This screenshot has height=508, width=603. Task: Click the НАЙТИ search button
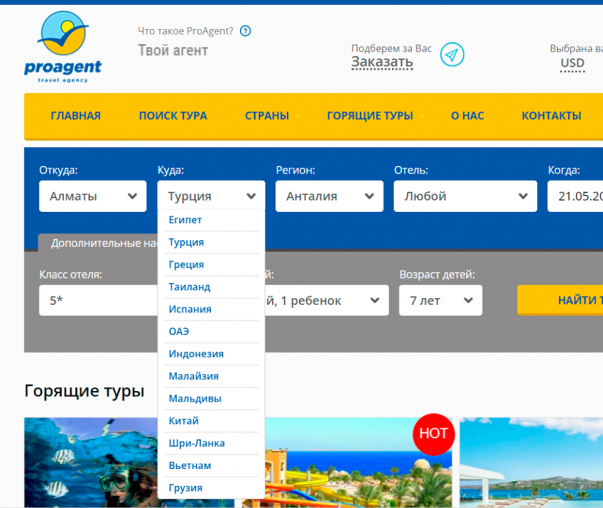(560, 300)
